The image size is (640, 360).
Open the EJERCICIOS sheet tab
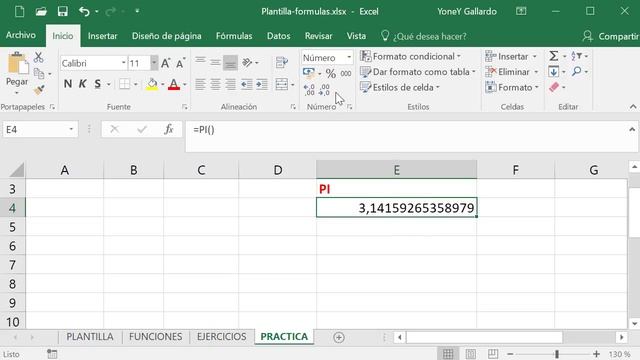(x=221, y=337)
